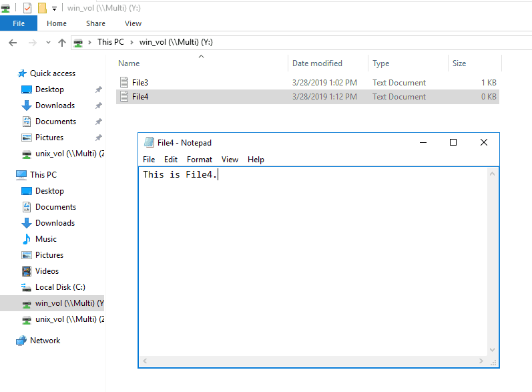This screenshot has width=532, height=392.
Task: Switch to the View ribbon tab
Action: click(133, 23)
